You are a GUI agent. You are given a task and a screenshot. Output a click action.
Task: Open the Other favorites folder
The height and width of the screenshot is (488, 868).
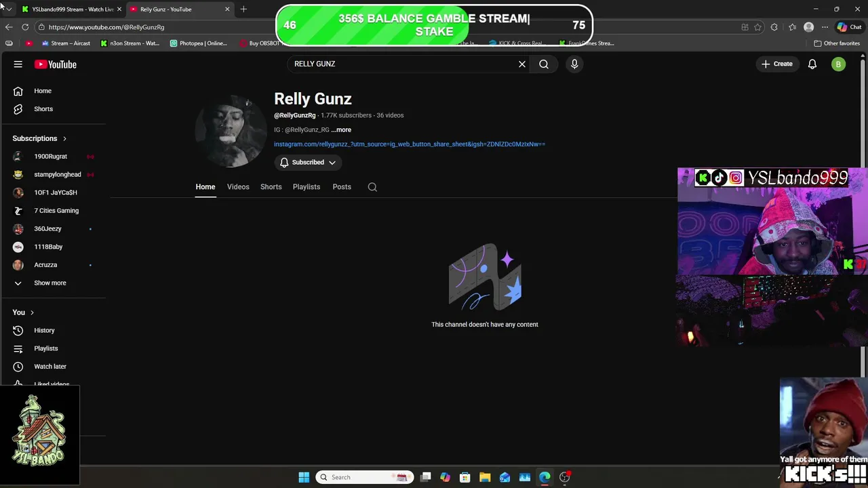pos(837,43)
